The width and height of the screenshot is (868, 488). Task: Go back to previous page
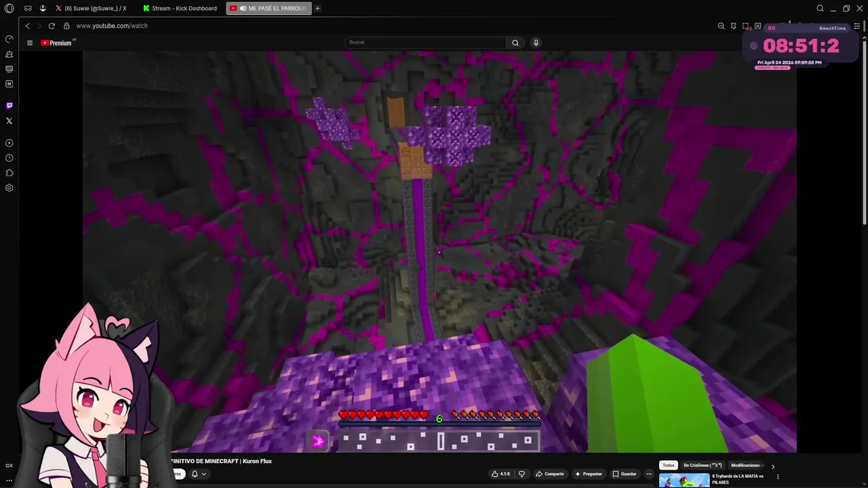(x=27, y=26)
